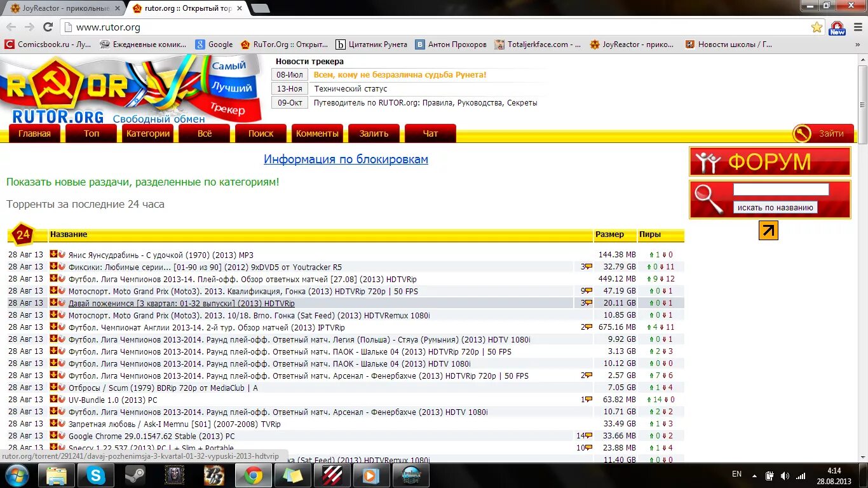Download torrent icon for Янис Яунсудрабинь row
868x488 pixels.
tap(53, 254)
